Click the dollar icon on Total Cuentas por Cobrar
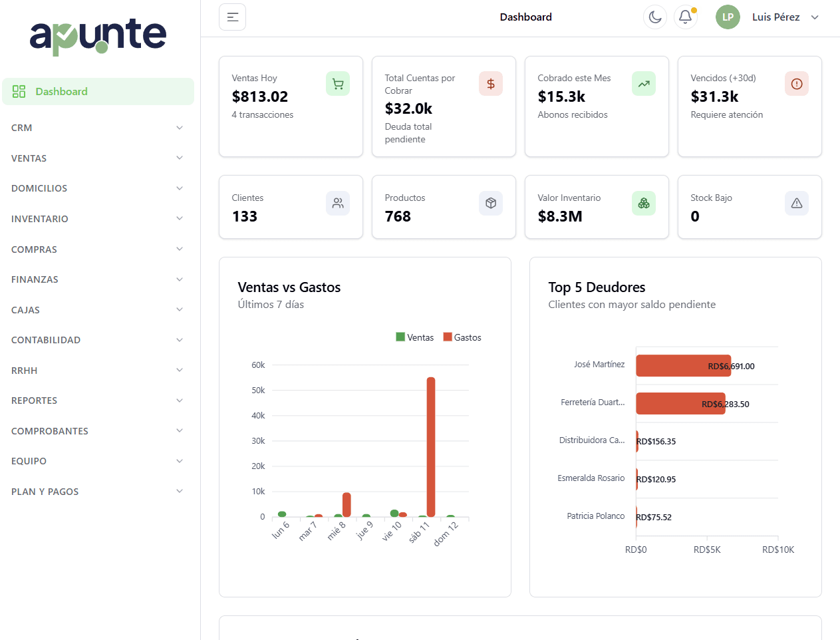The height and width of the screenshot is (640, 840). click(490, 83)
